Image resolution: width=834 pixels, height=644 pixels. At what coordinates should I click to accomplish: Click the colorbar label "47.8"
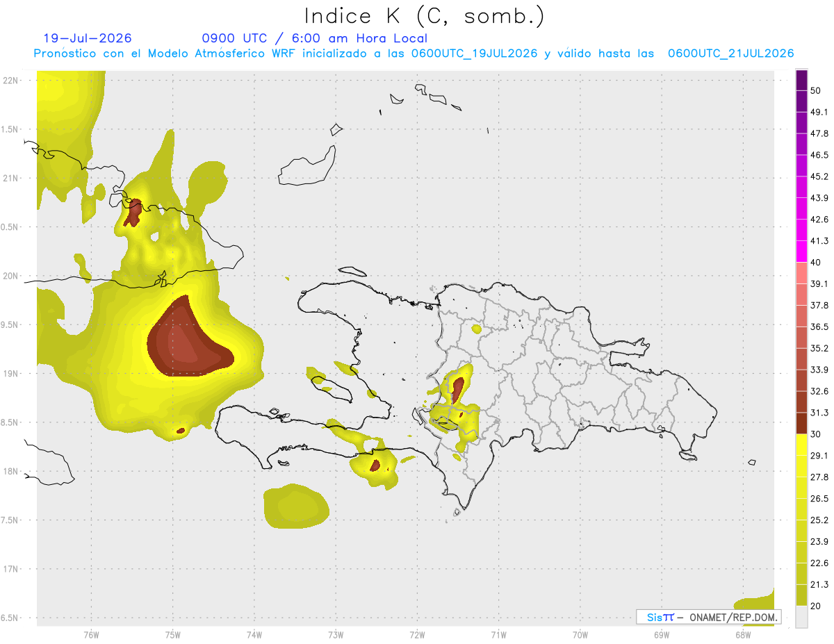pyautogui.click(x=819, y=133)
